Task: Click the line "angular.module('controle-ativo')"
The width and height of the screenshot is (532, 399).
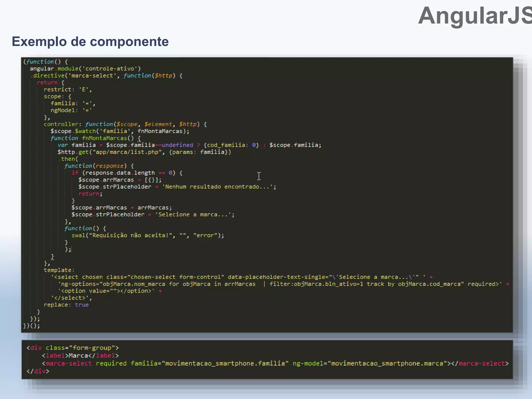Action: click(85, 69)
